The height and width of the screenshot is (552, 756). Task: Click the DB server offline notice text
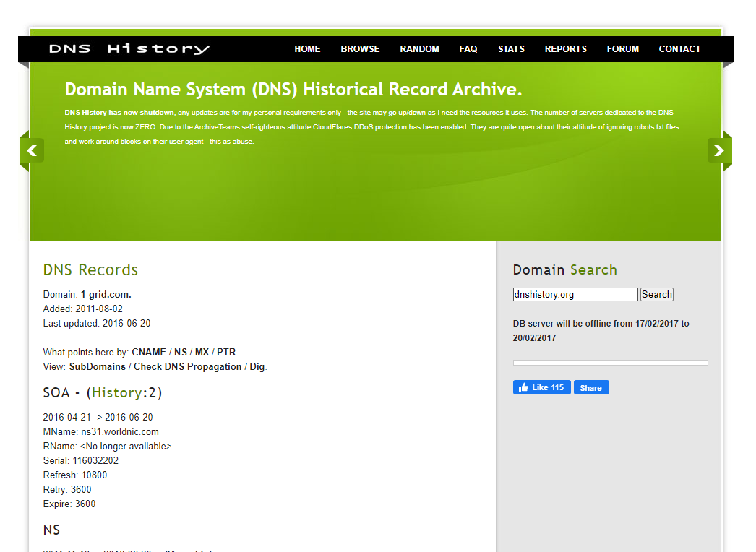601,331
